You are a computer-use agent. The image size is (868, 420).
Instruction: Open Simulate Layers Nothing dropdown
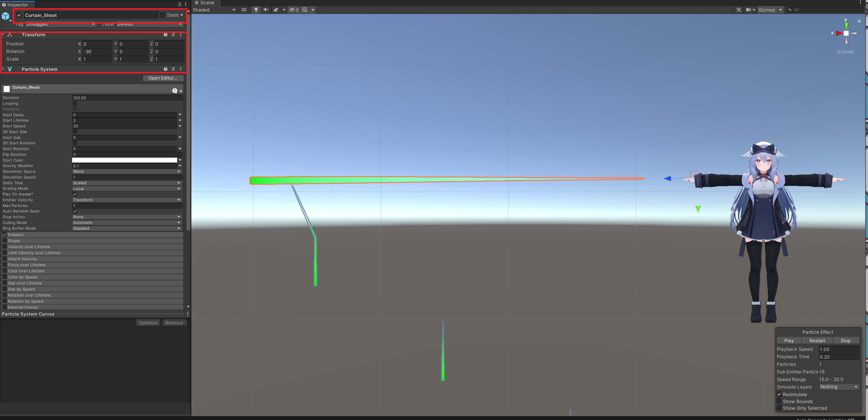(839, 387)
